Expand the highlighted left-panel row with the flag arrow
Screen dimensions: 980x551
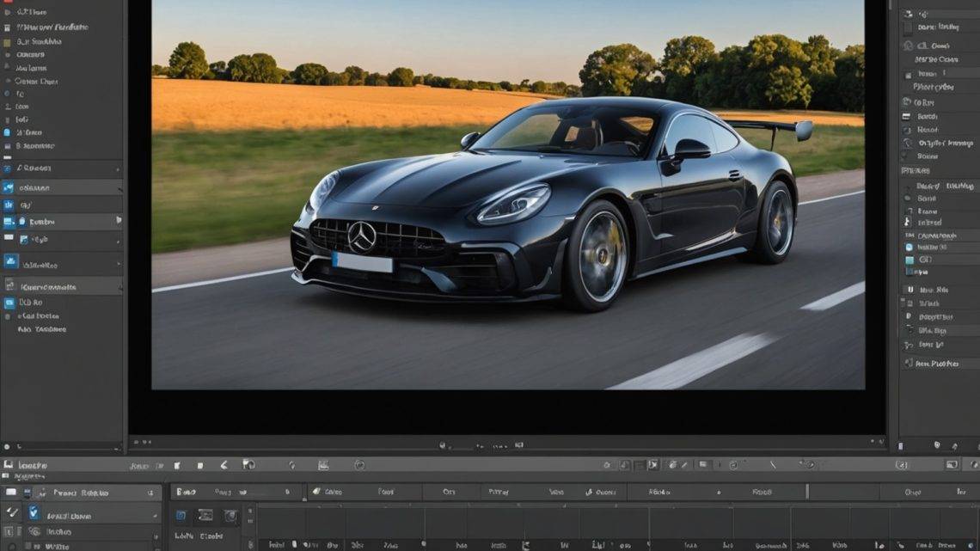point(119,221)
